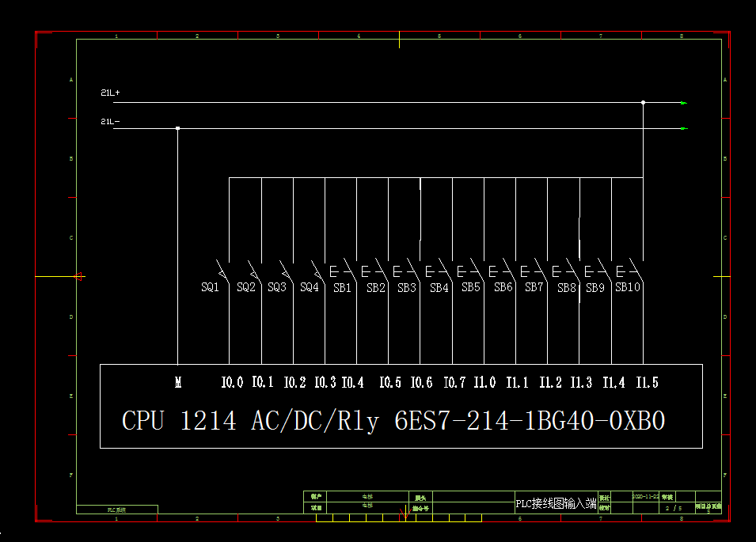Click the PLC接线图输入端 drawing title
This screenshot has height=542, width=756.
click(556, 503)
